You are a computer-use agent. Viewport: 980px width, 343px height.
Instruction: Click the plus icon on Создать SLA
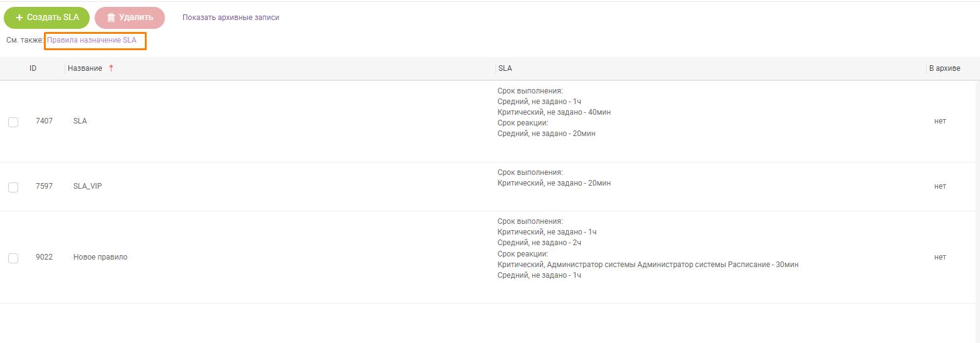(19, 18)
